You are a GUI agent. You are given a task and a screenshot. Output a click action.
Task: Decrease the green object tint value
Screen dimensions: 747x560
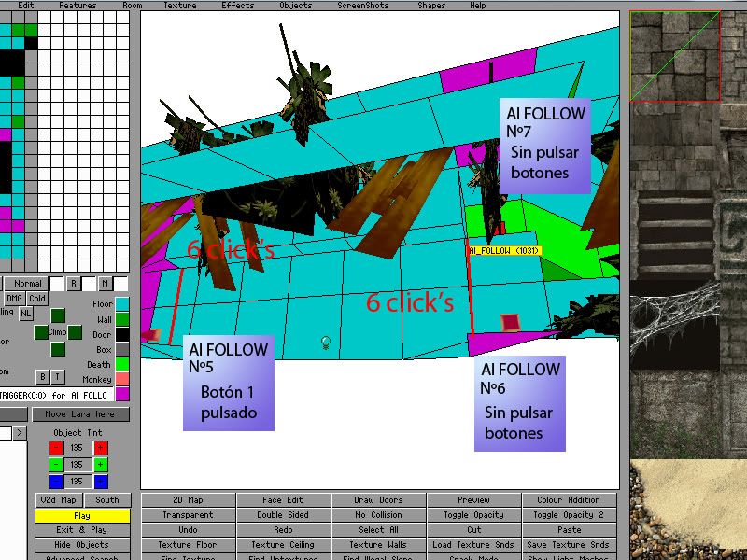tap(57, 465)
